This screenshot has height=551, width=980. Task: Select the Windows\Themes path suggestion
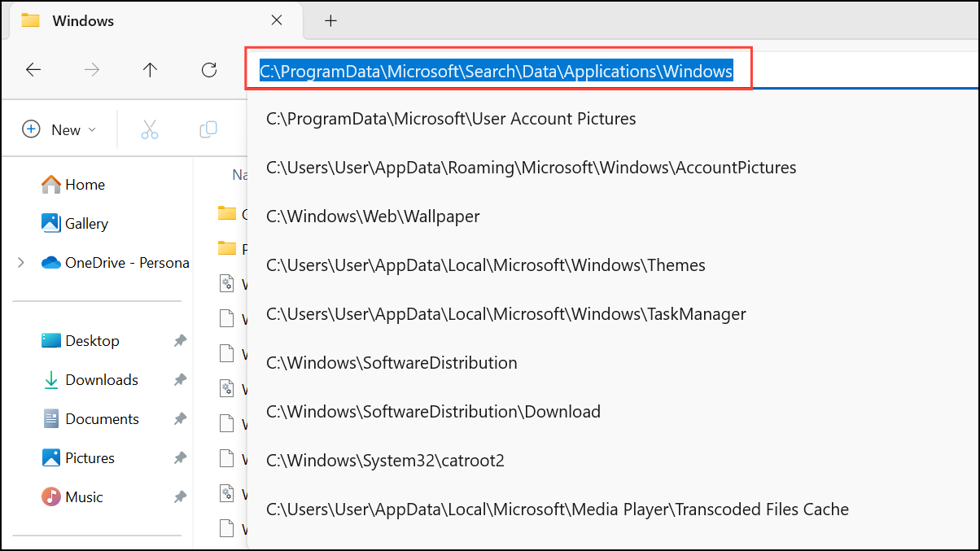point(485,265)
